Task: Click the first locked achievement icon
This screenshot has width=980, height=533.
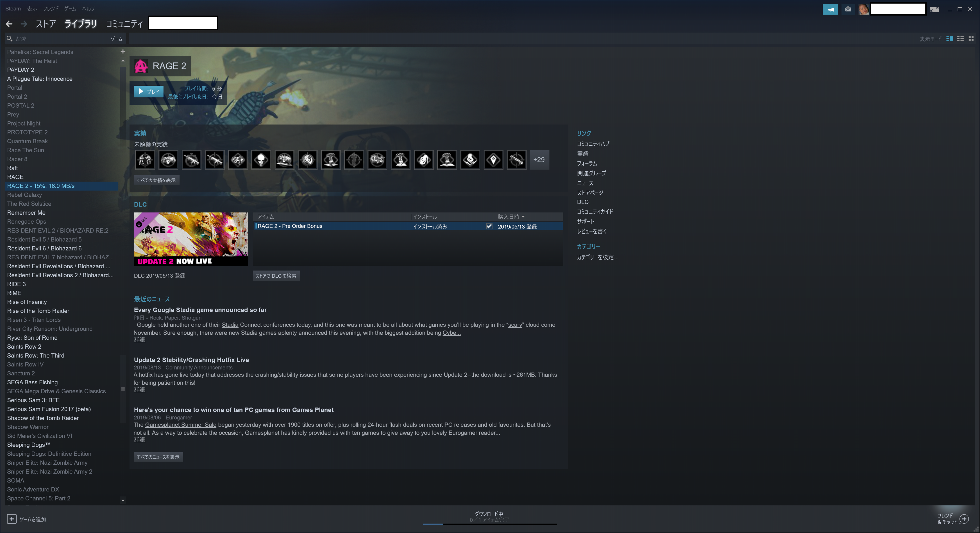Action: click(x=144, y=159)
